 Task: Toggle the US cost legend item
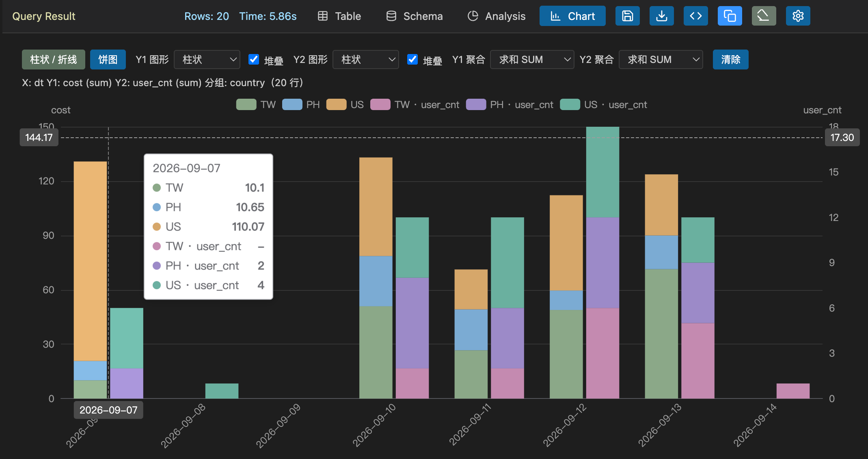point(345,105)
